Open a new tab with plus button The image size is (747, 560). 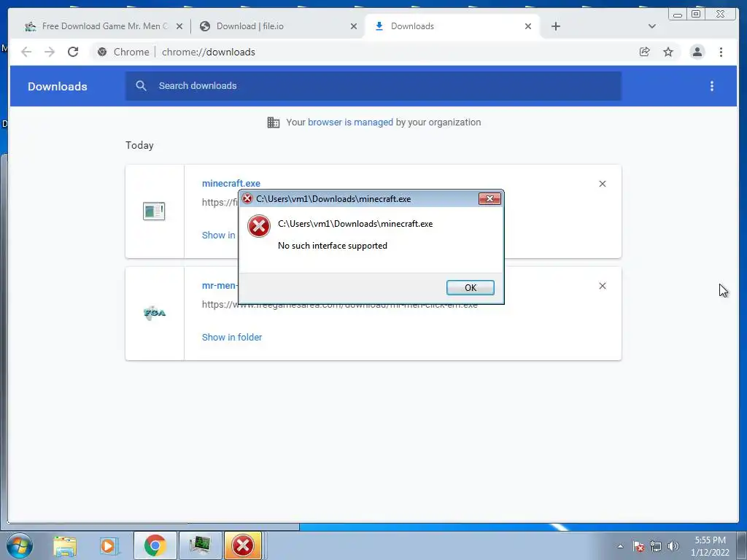click(555, 27)
